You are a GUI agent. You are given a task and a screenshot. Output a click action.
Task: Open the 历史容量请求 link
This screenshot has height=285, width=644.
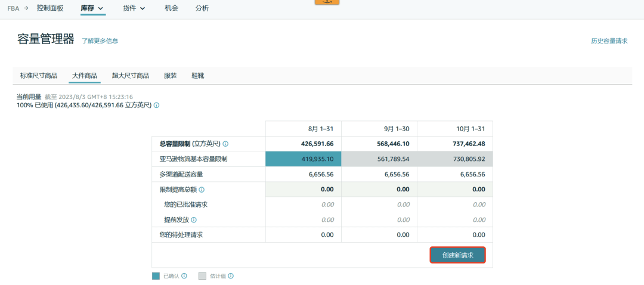pos(609,41)
